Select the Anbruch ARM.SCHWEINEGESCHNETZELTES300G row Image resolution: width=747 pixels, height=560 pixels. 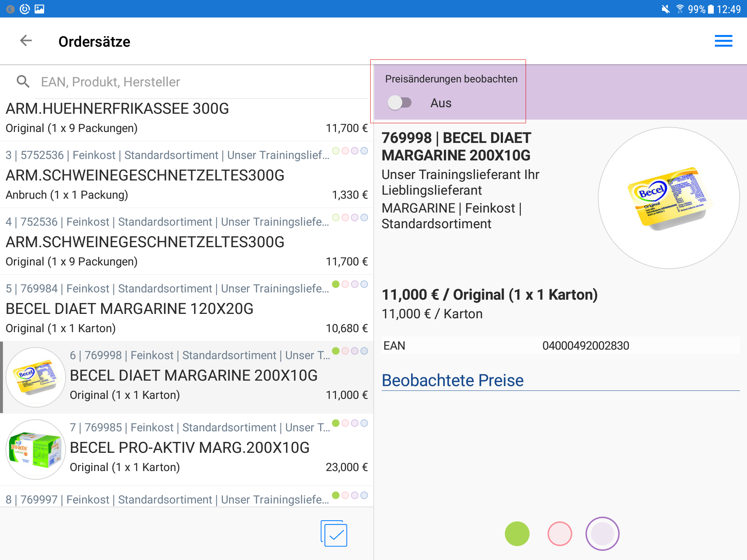[x=145, y=176]
